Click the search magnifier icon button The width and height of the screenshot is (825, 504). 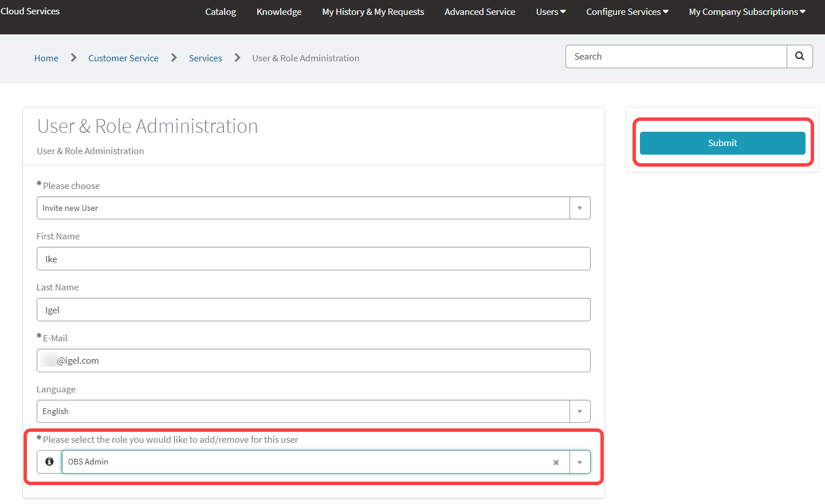tap(799, 56)
